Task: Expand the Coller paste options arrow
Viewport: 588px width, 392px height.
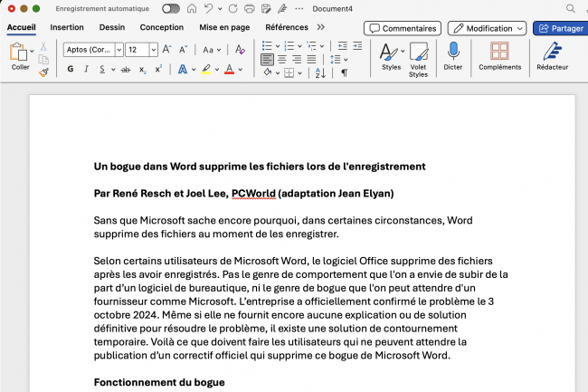Action: [32, 51]
